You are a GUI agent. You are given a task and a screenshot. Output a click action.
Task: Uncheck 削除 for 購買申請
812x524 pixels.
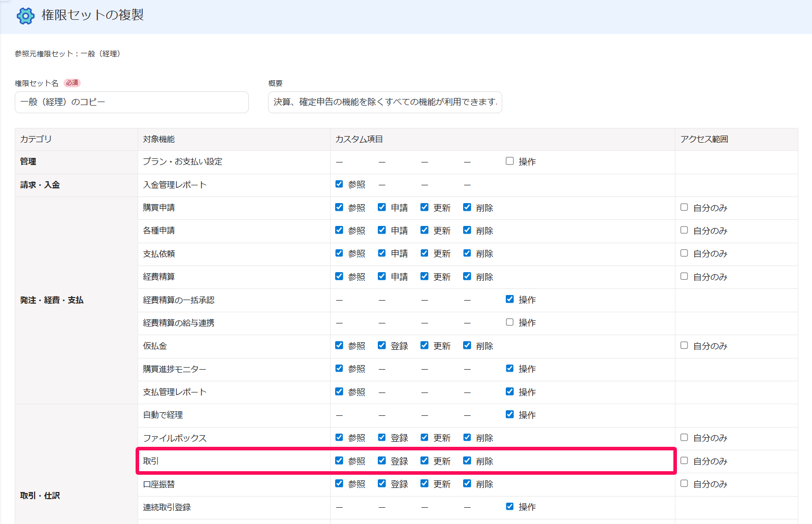click(467, 207)
